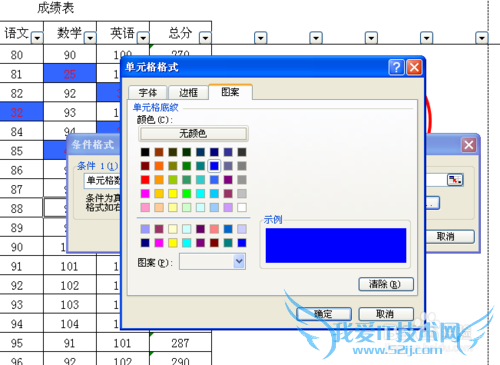The width and height of the screenshot is (500, 365).
Task: Select the 图案 tab
Action: click(x=230, y=92)
